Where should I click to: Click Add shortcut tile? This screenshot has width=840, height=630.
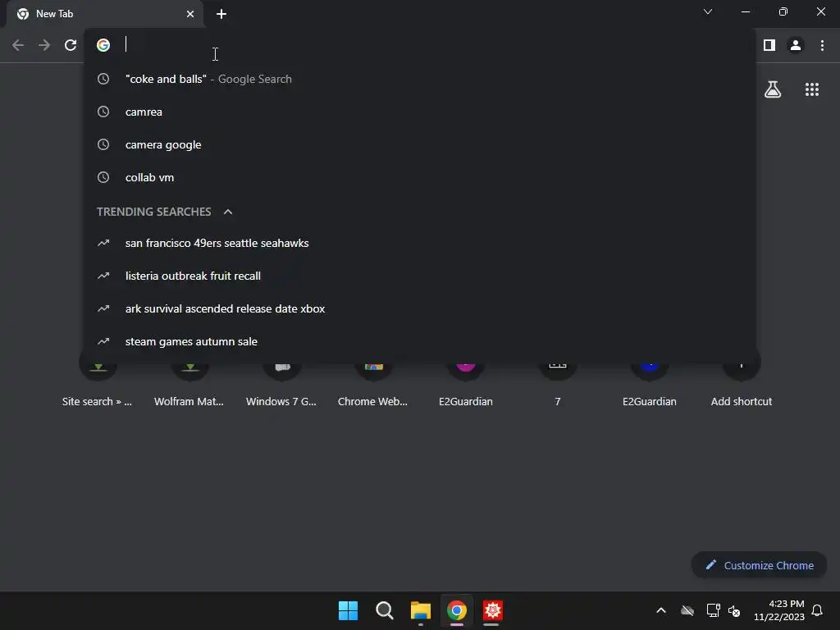coord(742,386)
